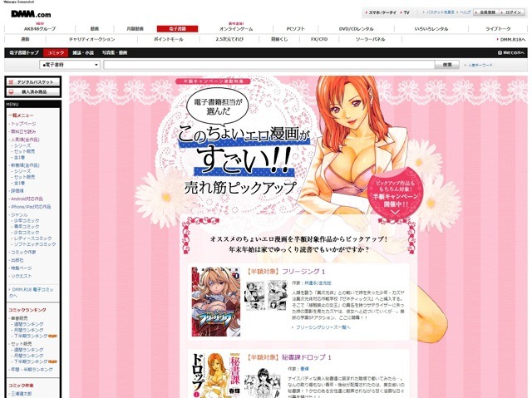
Task: Click the 会員登録 button
Action: tap(487, 12)
